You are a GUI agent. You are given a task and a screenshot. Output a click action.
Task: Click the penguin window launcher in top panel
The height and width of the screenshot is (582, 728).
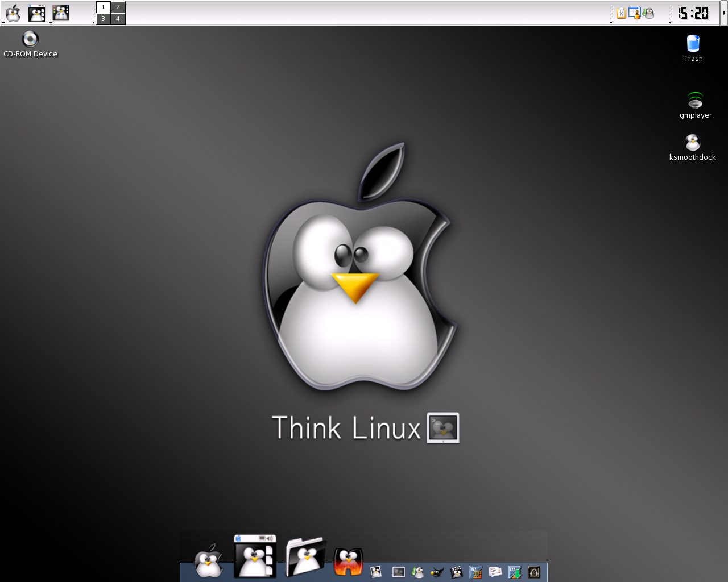[37, 13]
